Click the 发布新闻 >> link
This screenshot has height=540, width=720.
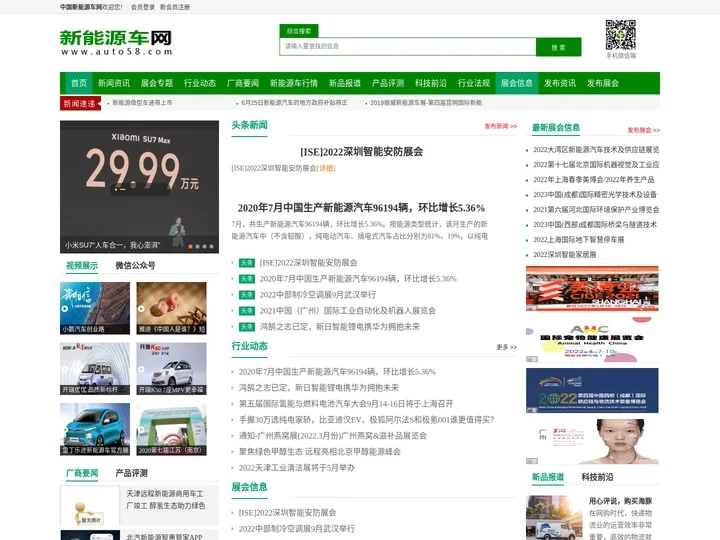[x=501, y=126]
